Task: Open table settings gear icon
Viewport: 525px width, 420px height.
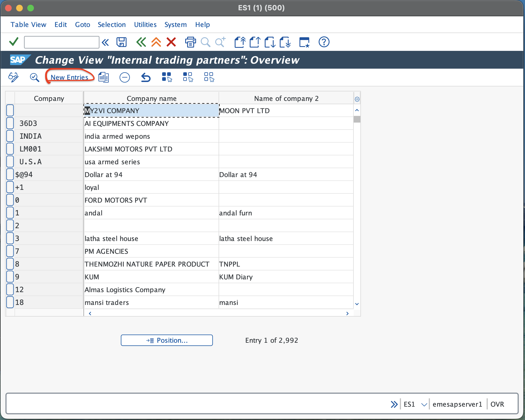Action: click(357, 99)
